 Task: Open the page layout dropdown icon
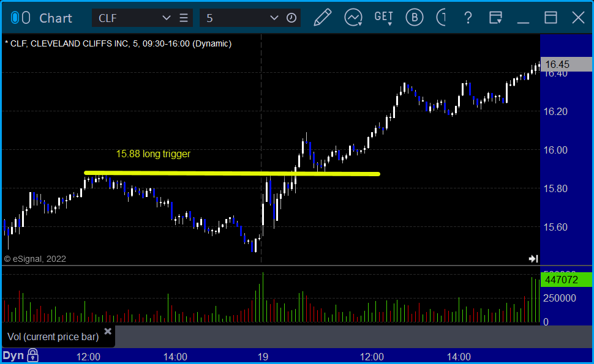click(495, 18)
